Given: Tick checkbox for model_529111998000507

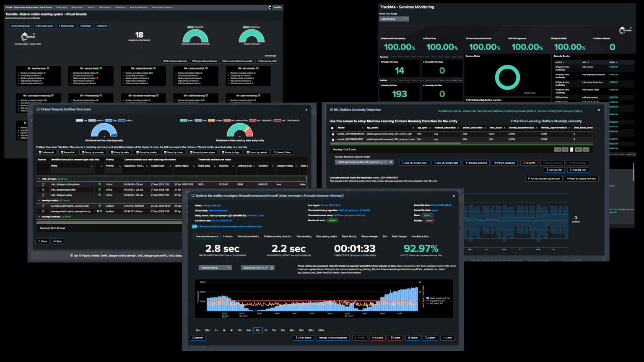Looking at the screenshot, I should [x=333, y=140].
